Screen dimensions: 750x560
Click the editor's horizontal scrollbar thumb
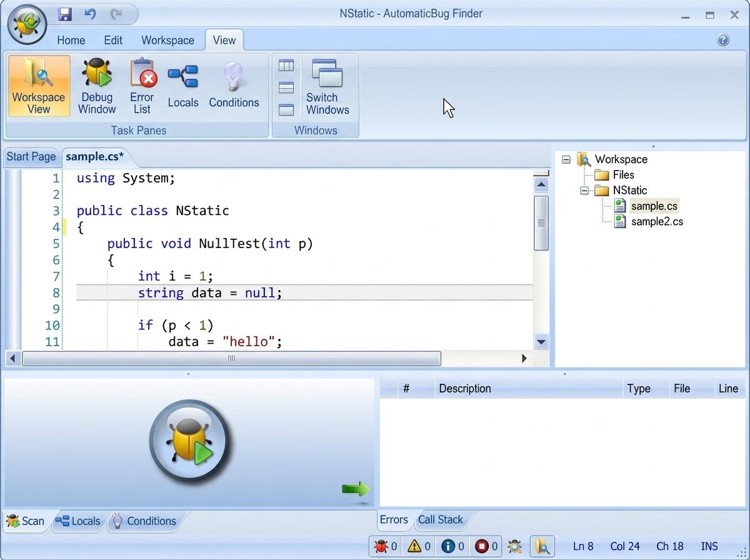231,358
